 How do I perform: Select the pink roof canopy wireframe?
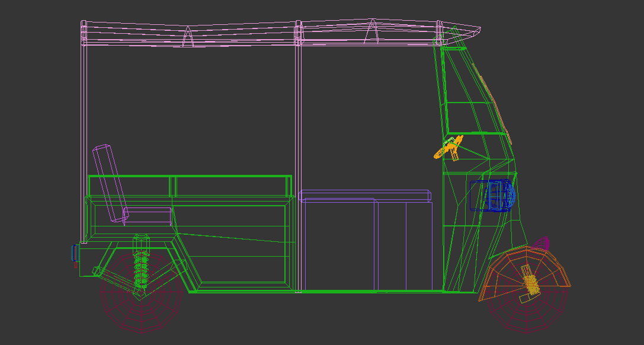coord(281,33)
